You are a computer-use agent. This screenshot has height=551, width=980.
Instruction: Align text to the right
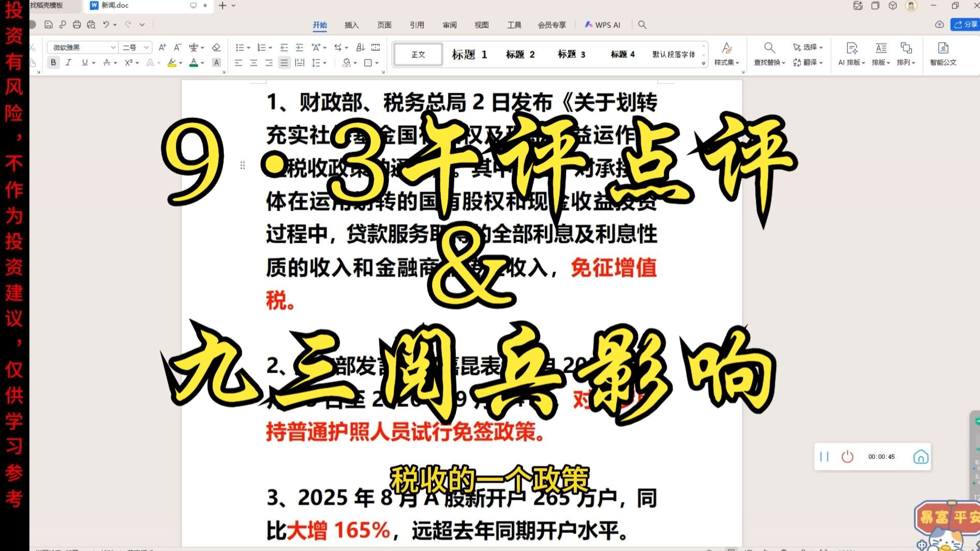tap(269, 63)
